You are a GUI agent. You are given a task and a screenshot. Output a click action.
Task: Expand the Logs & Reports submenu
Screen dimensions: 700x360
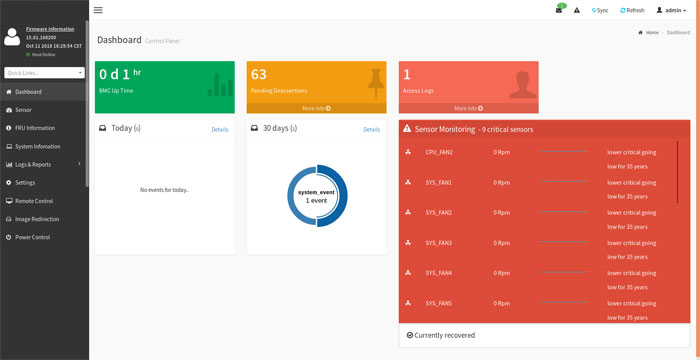(x=44, y=164)
